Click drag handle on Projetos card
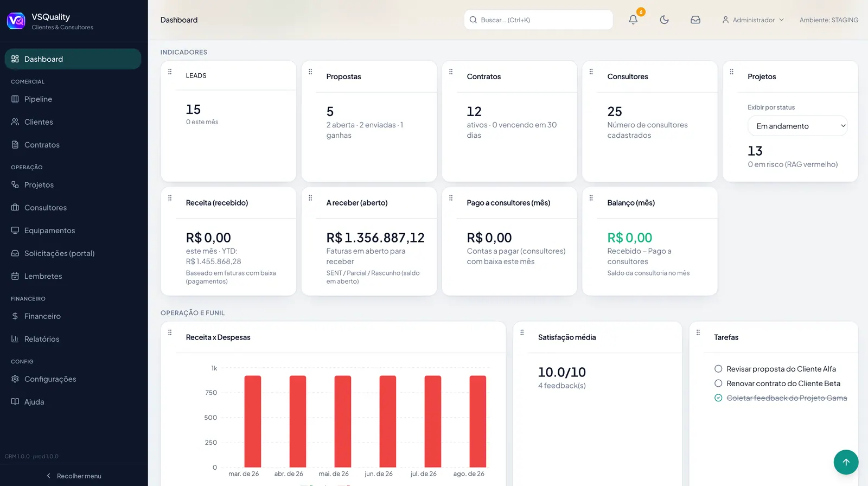Viewport: 868px width, 486px height. (732, 72)
